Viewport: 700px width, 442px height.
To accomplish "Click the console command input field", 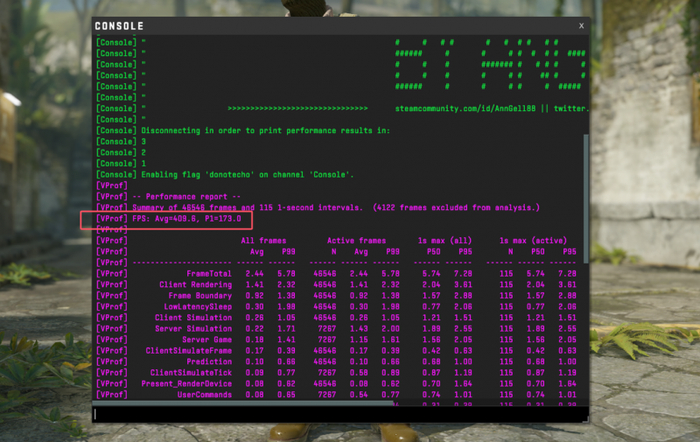I will pyautogui.click(x=340, y=414).
